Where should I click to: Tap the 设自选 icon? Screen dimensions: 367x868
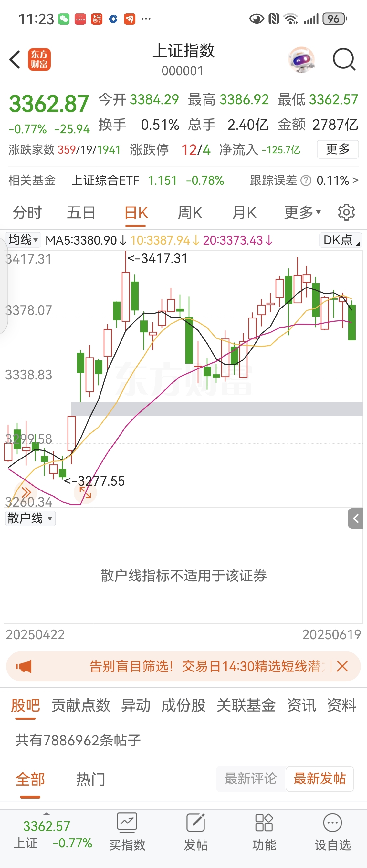click(333, 823)
